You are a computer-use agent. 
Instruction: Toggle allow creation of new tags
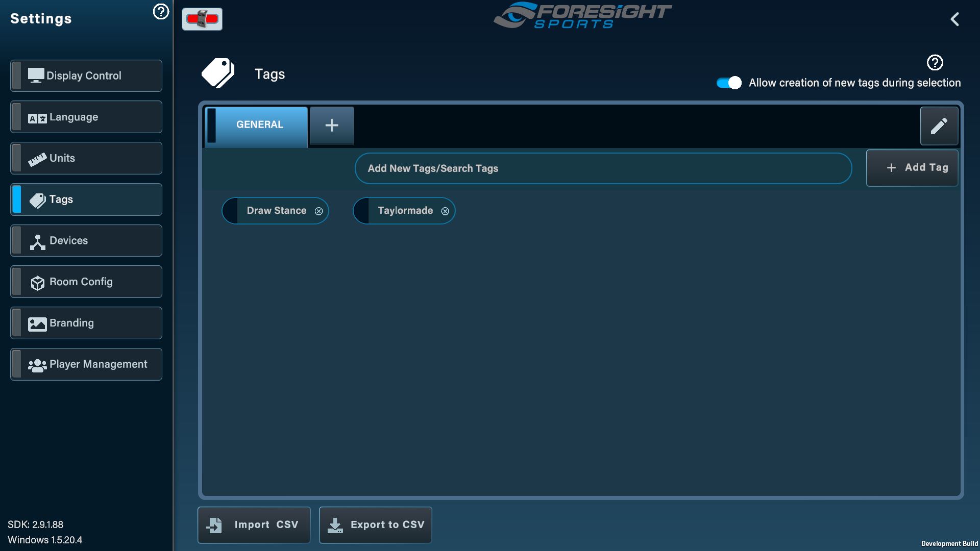729,83
